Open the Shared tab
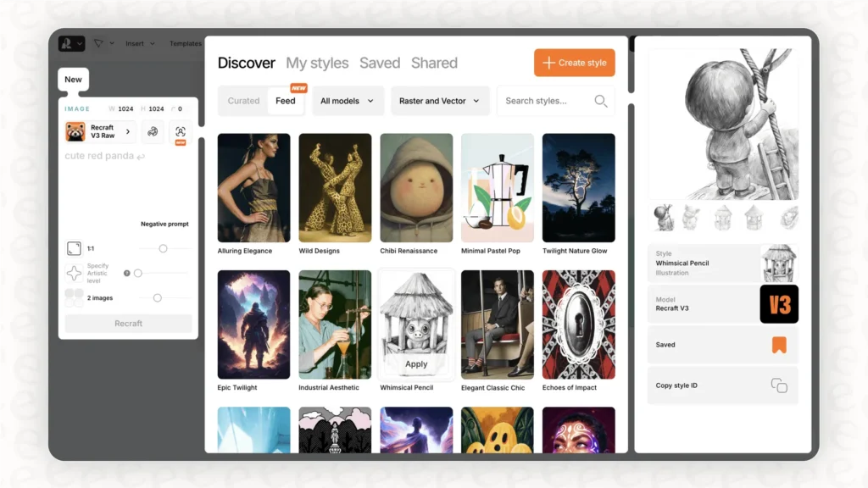The height and width of the screenshot is (488, 868). point(434,63)
